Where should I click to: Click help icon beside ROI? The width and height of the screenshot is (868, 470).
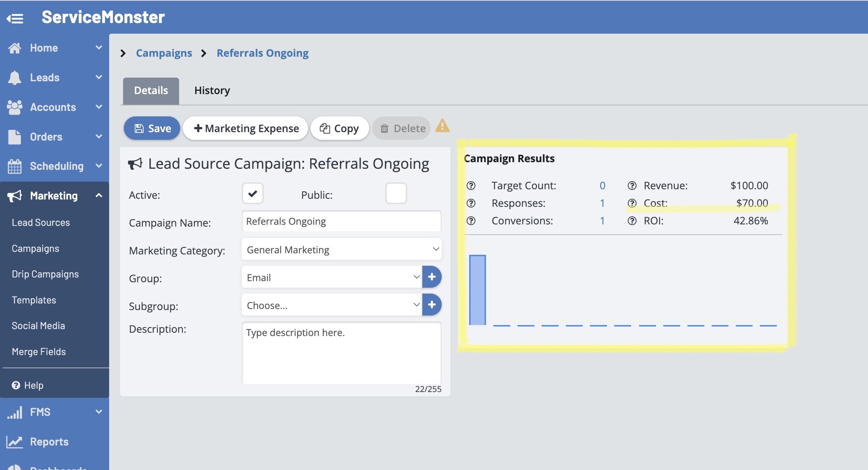632,221
